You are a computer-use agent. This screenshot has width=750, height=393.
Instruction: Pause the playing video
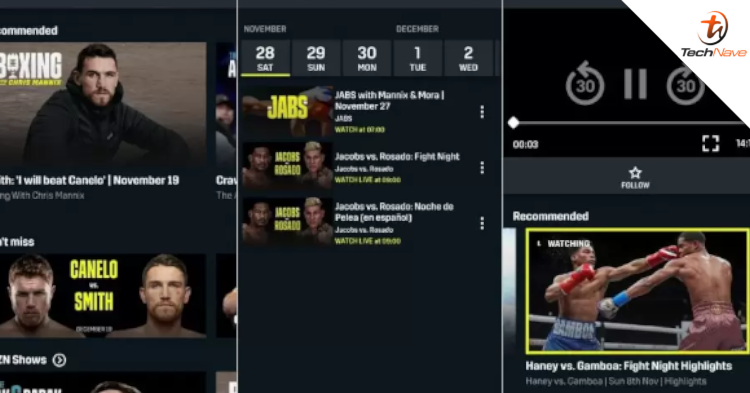[635, 84]
